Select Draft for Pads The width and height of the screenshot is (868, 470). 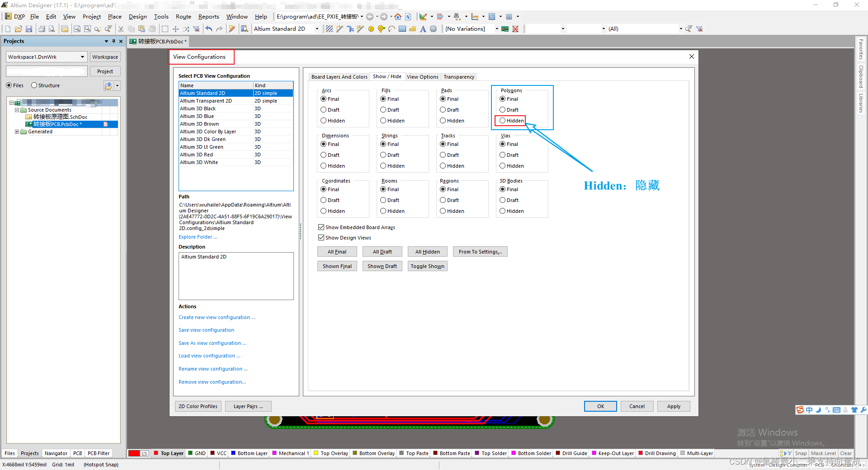[443, 110]
